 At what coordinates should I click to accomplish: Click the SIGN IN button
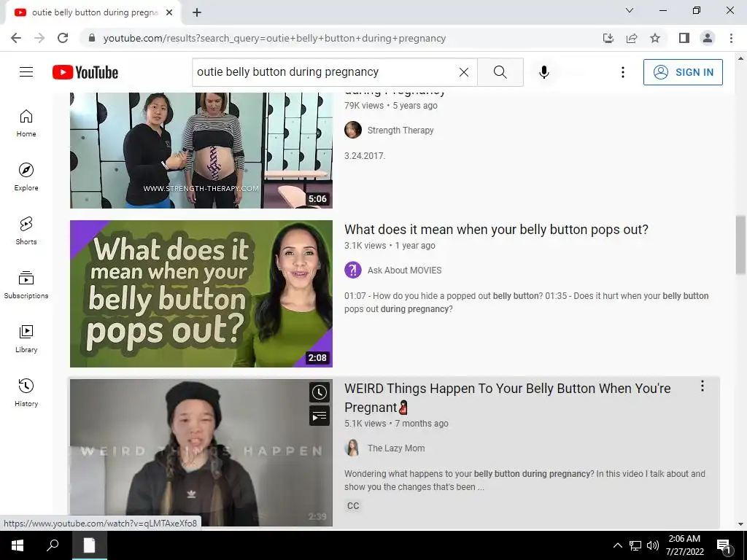[683, 72]
